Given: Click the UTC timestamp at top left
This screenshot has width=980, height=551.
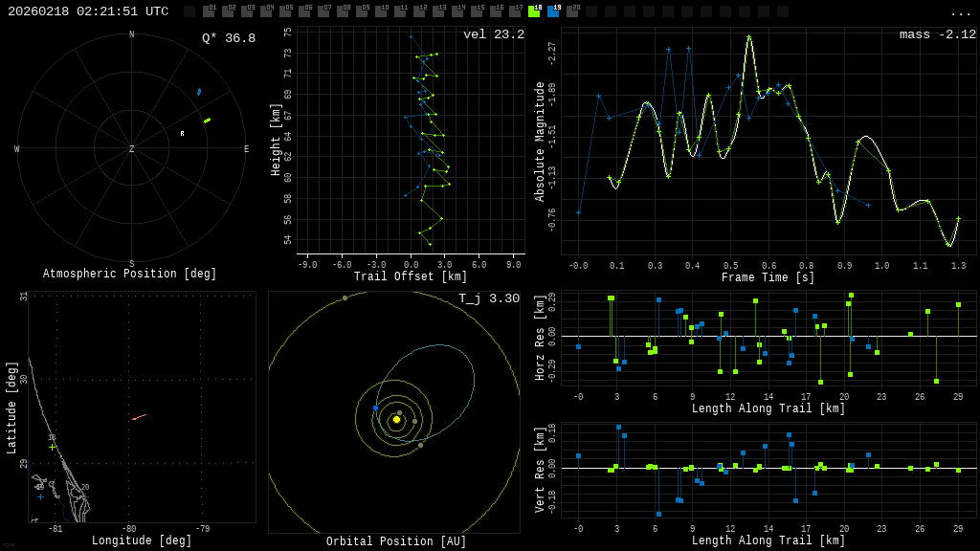Looking at the screenshot, I should 88,11.
